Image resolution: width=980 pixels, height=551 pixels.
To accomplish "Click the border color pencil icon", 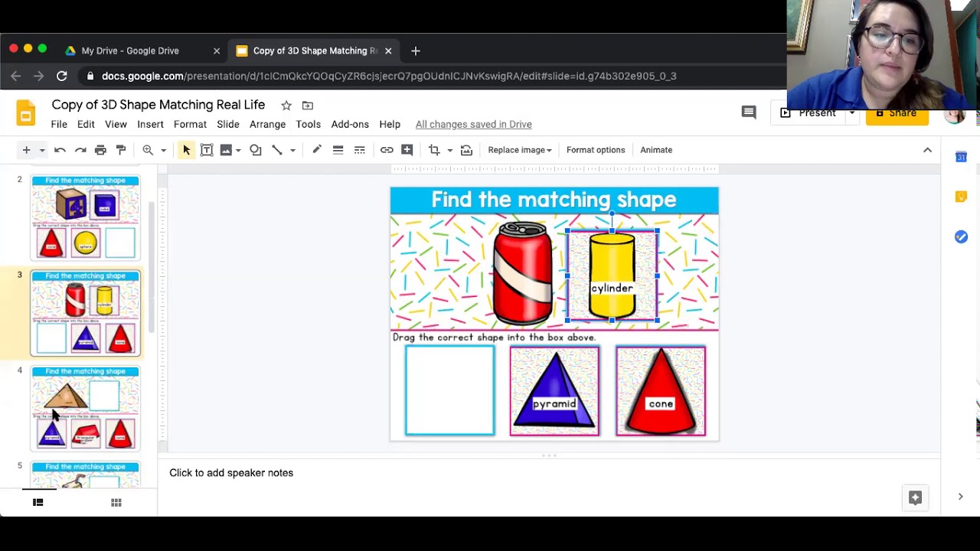I will [x=317, y=150].
